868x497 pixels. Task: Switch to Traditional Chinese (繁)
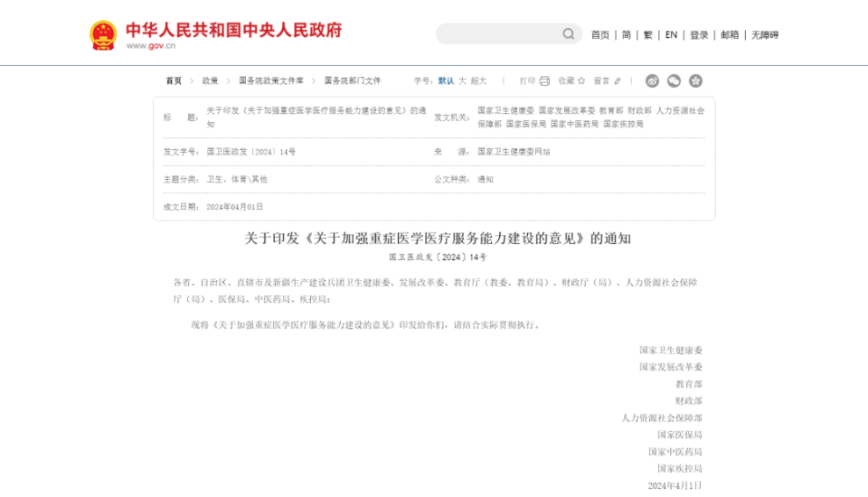coord(647,35)
